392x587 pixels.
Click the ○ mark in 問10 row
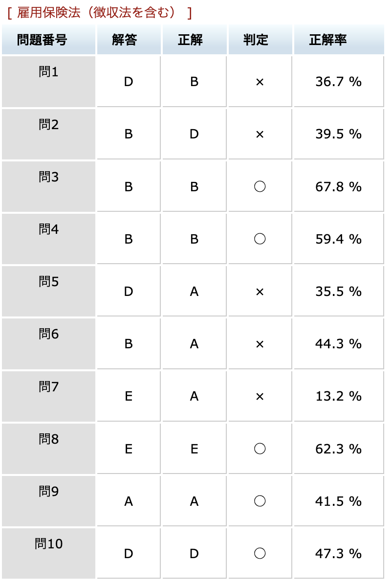[260, 554]
